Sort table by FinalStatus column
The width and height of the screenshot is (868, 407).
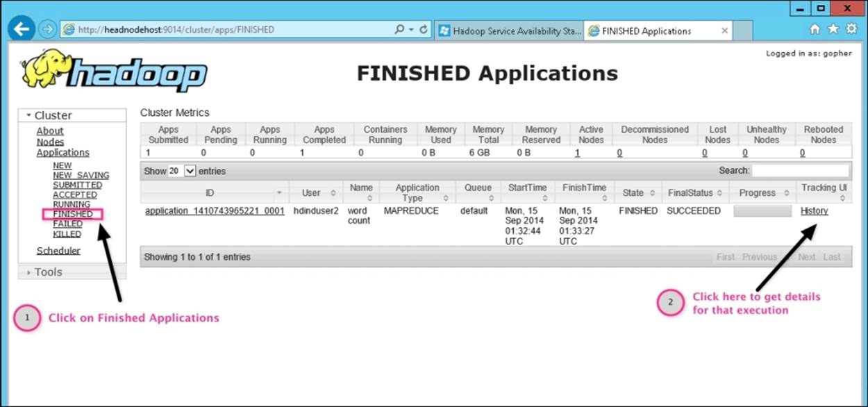tap(694, 192)
